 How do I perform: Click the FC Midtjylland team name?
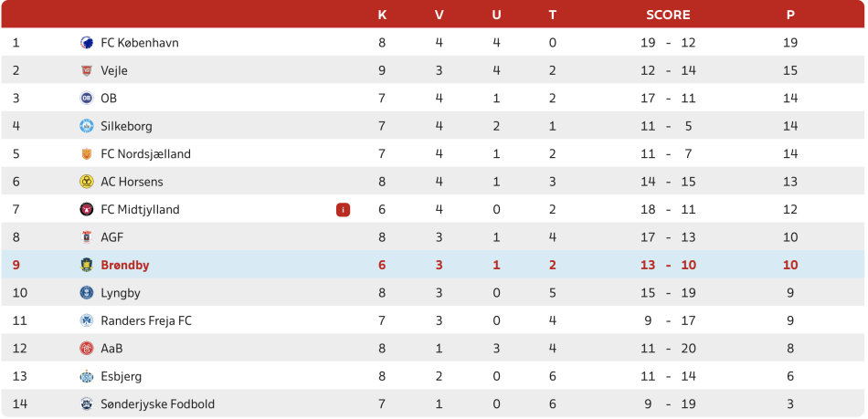pyautogui.click(x=140, y=210)
